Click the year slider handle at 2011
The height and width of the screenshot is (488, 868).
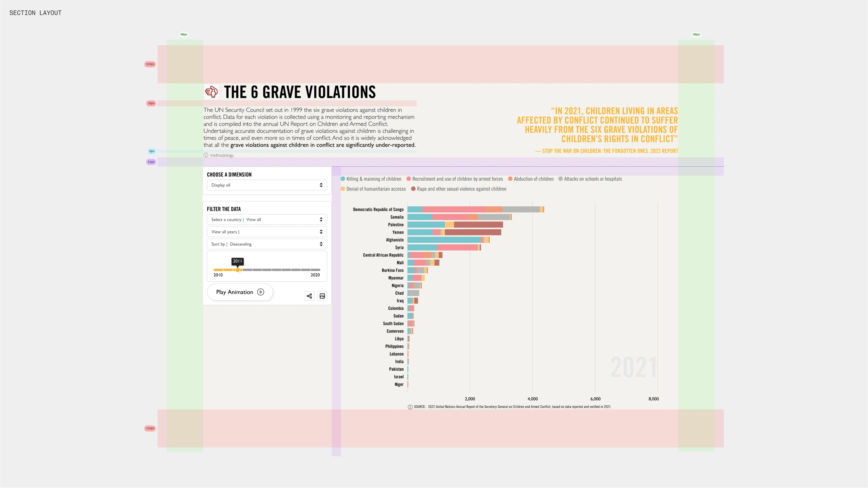pos(238,270)
